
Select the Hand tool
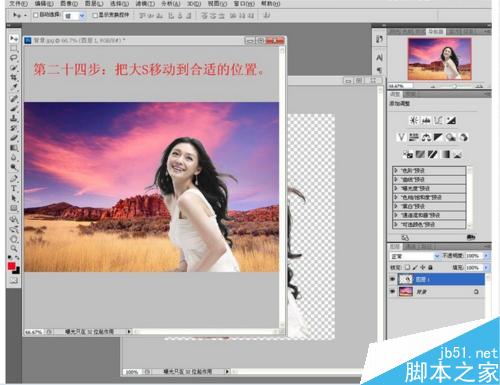13,239
